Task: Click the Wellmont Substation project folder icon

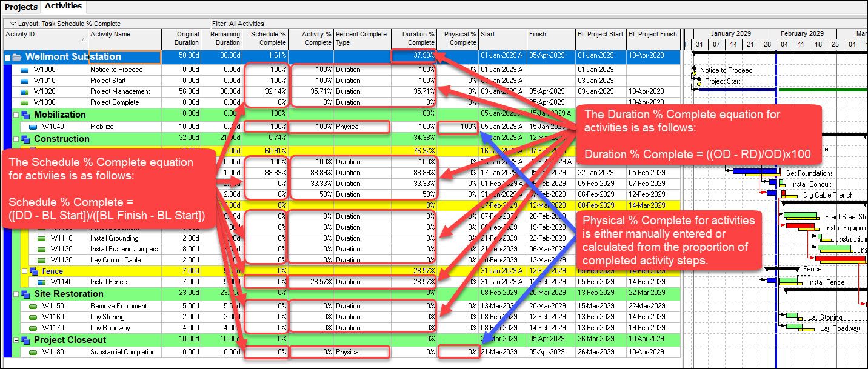Action: [x=17, y=57]
